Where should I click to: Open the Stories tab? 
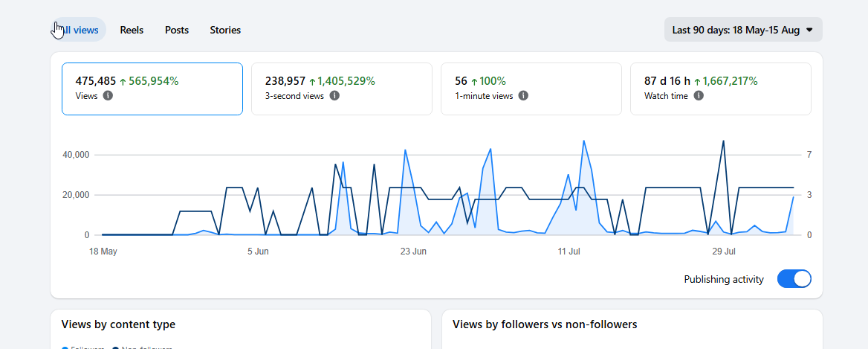tap(225, 30)
